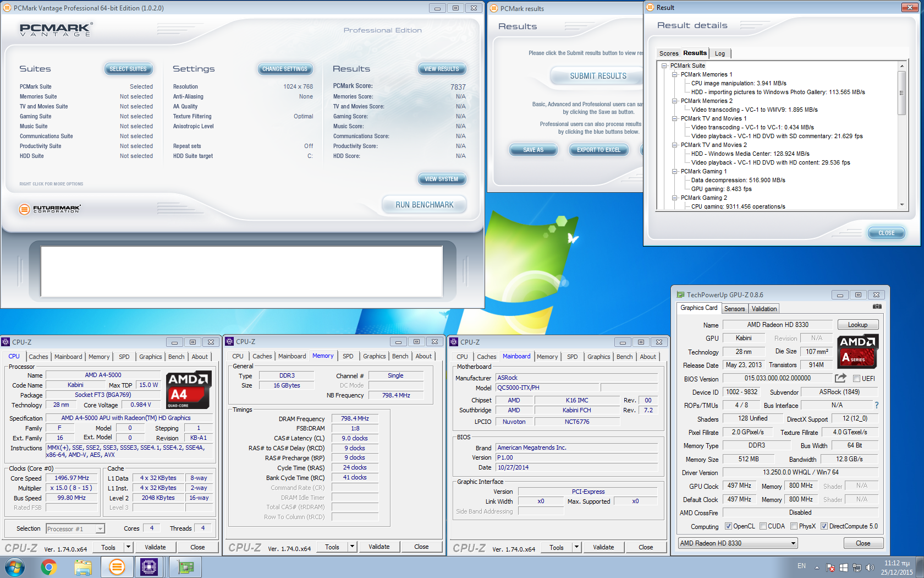Click the Result tree scroll up arrow

[x=901, y=66]
